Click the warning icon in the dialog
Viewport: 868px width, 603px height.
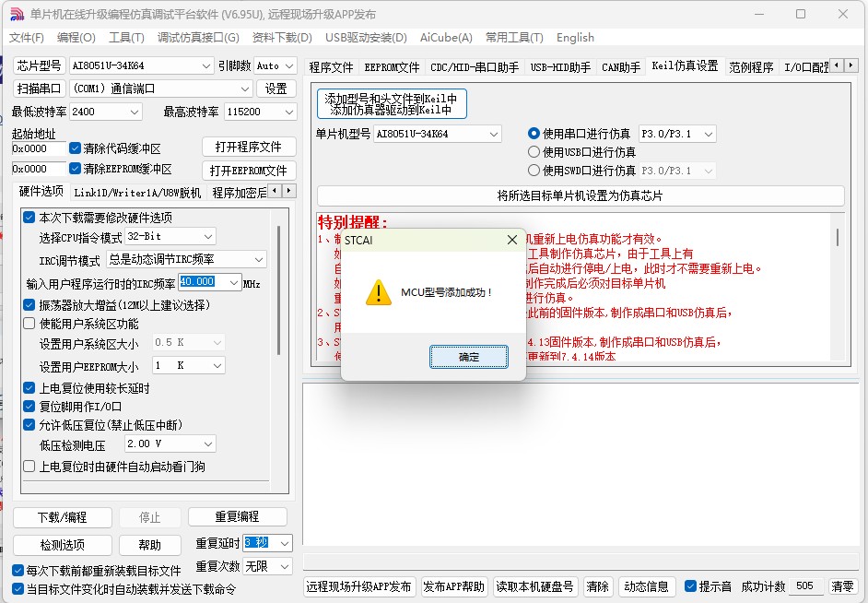[x=379, y=291]
